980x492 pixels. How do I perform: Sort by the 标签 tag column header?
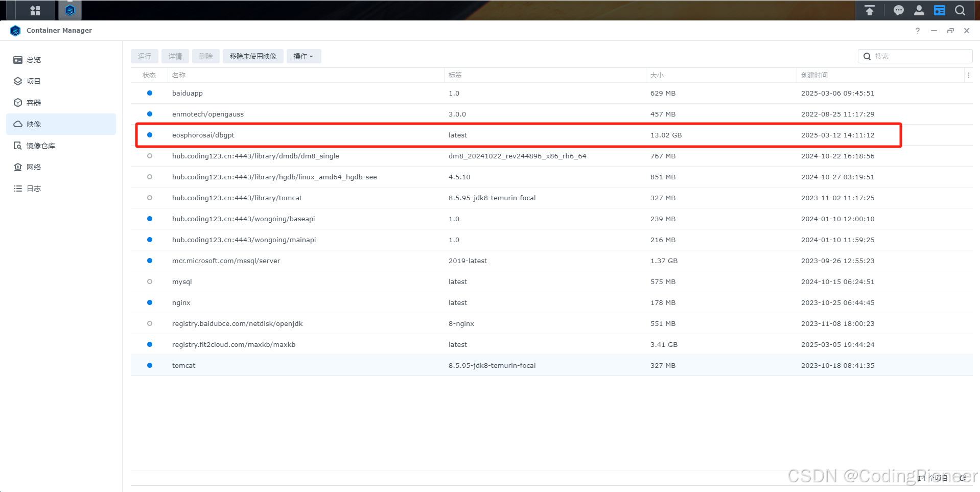pyautogui.click(x=545, y=75)
